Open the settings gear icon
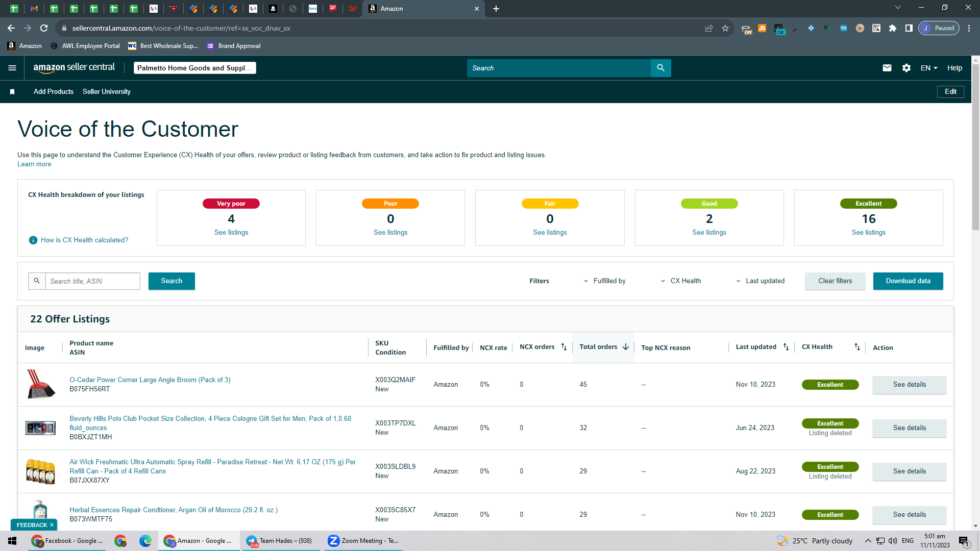The image size is (980, 551). [906, 68]
